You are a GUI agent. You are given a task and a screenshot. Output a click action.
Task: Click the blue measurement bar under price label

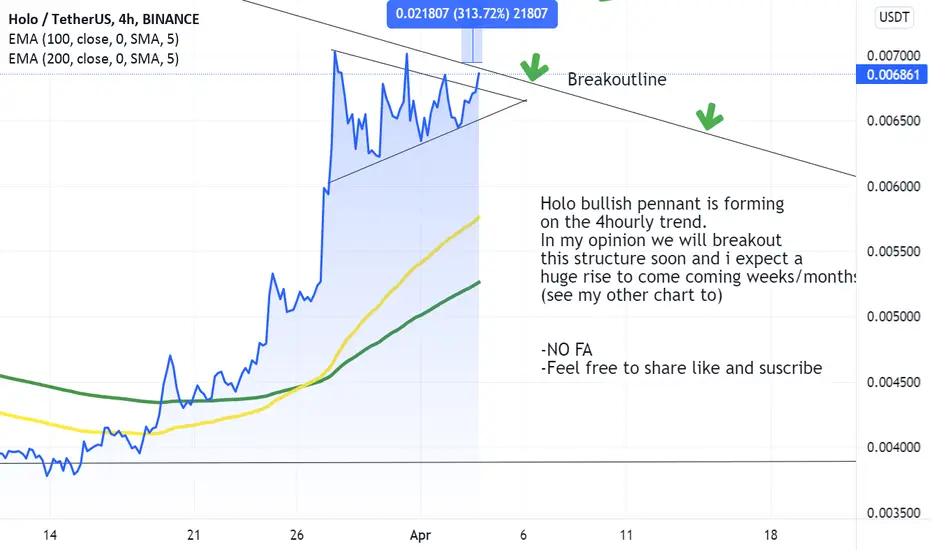click(472, 45)
